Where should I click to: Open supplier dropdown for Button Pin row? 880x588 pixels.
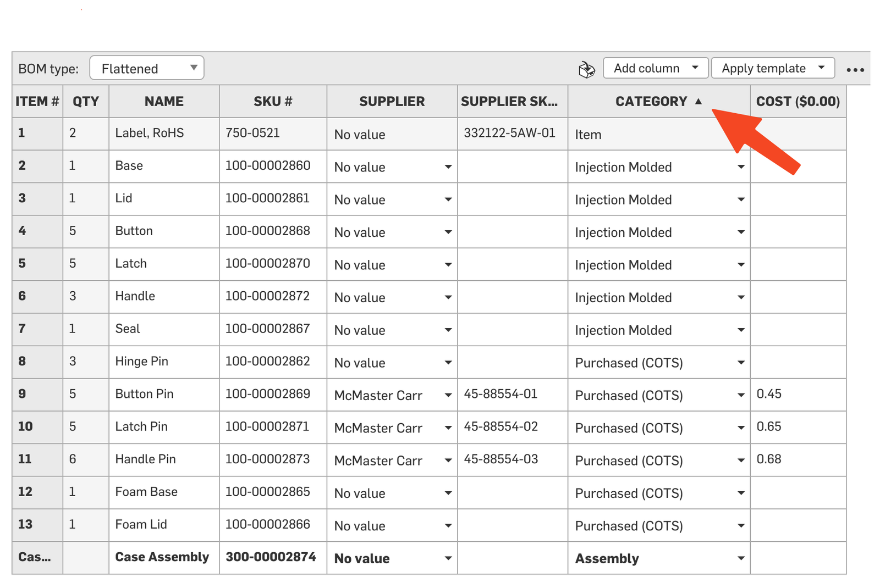(x=448, y=395)
